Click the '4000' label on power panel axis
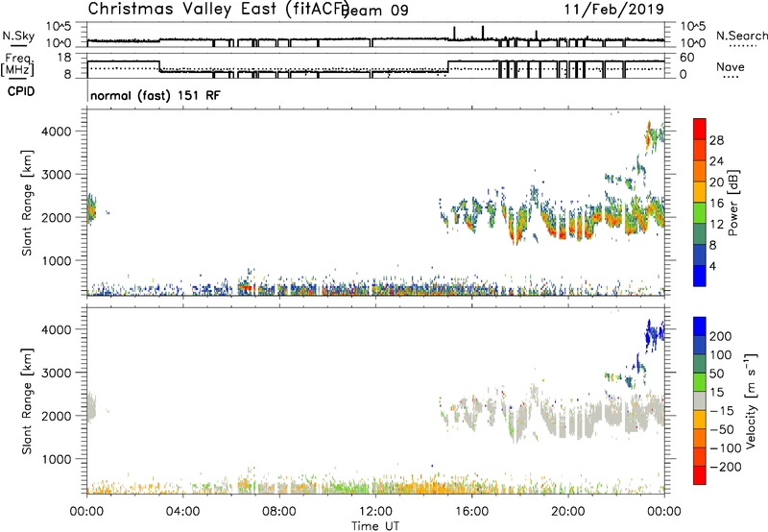Viewport: 768px width, 532px height. click(x=56, y=132)
